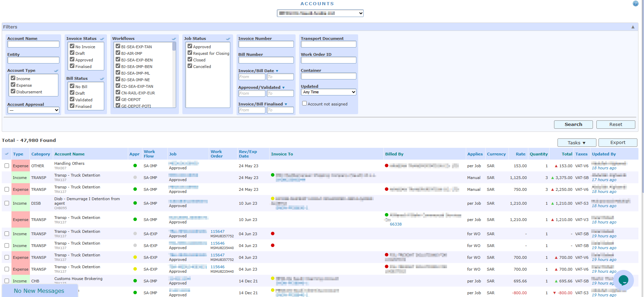Screen dimensions: 644x297
Task: Click the grey approval dot in the 1,125.00 rate row
Action: (x=135, y=177)
